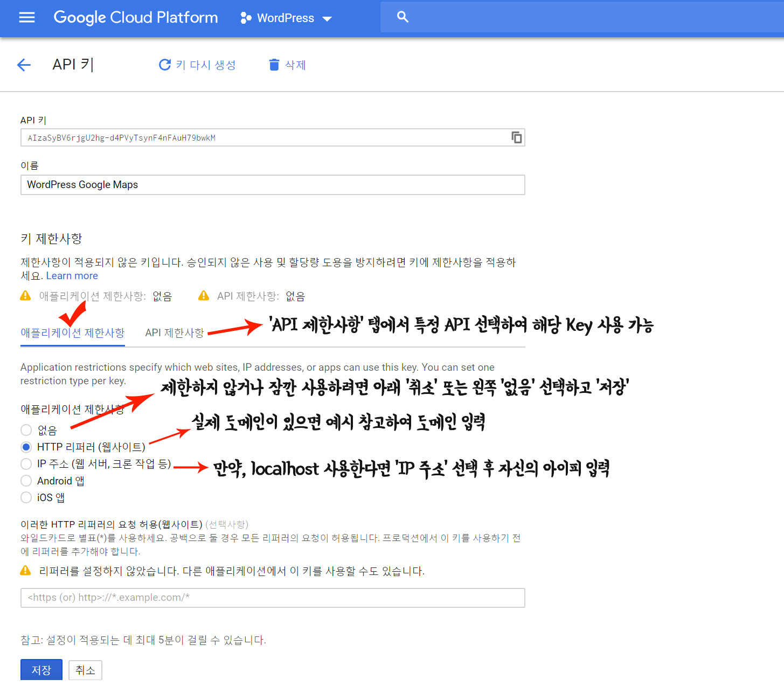Select the Android 앱 radio option
The width and height of the screenshot is (784, 700).
pos(26,481)
